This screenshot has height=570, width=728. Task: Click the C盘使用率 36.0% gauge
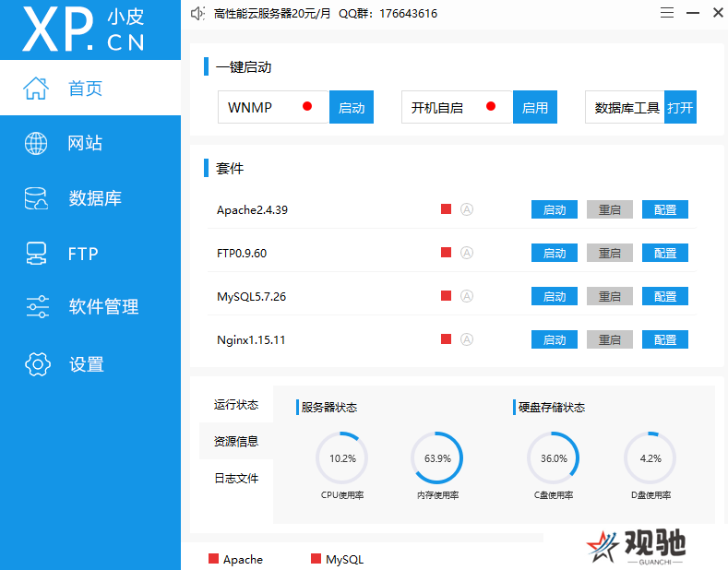point(553,458)
